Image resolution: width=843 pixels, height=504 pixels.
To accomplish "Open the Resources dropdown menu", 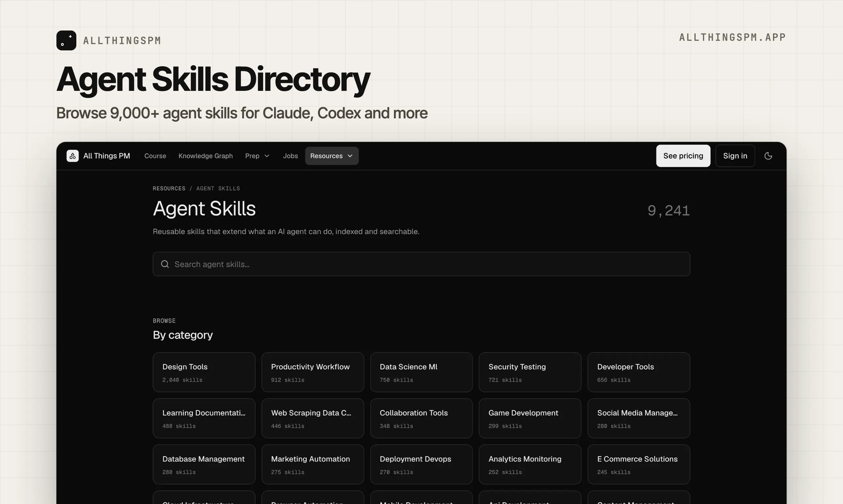I will click(x=332, y=156).
